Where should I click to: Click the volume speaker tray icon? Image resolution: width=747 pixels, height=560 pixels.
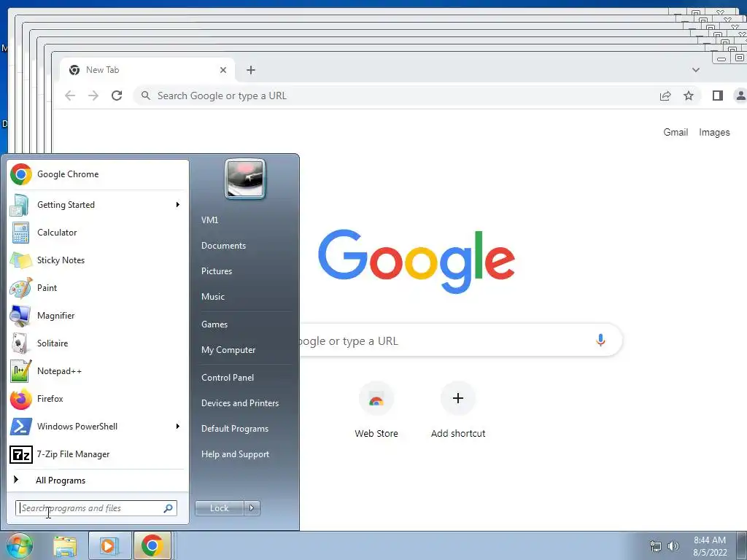point(673,546)
